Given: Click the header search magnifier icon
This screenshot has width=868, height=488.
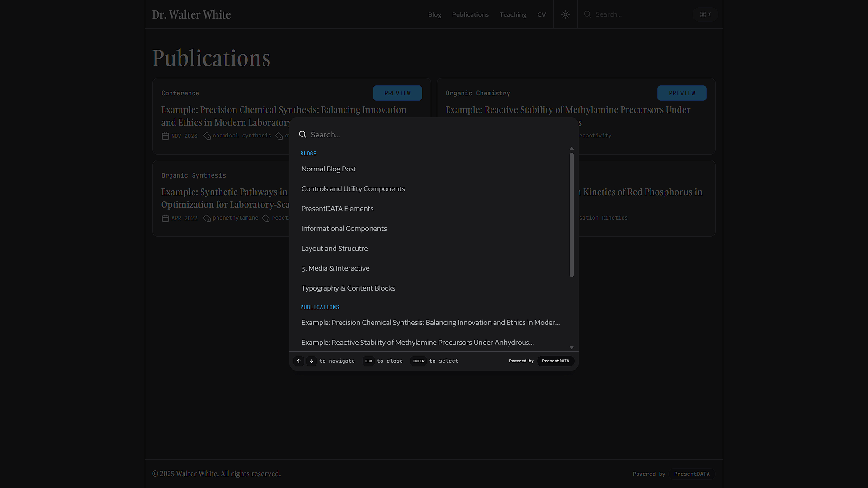Looking at the screenshot, I should [x=587, y=14].
